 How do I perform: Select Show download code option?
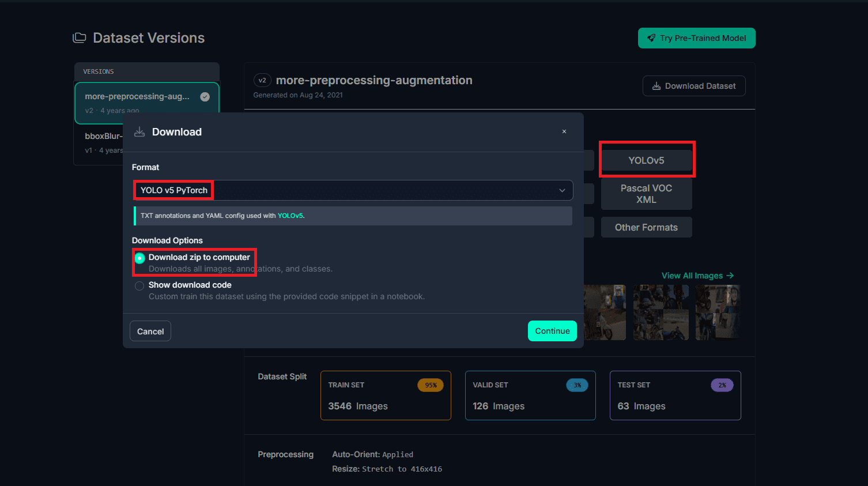(139, 286)
